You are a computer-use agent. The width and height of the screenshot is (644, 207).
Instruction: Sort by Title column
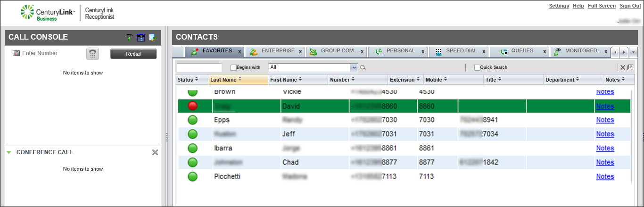click(x=513, y=80)
